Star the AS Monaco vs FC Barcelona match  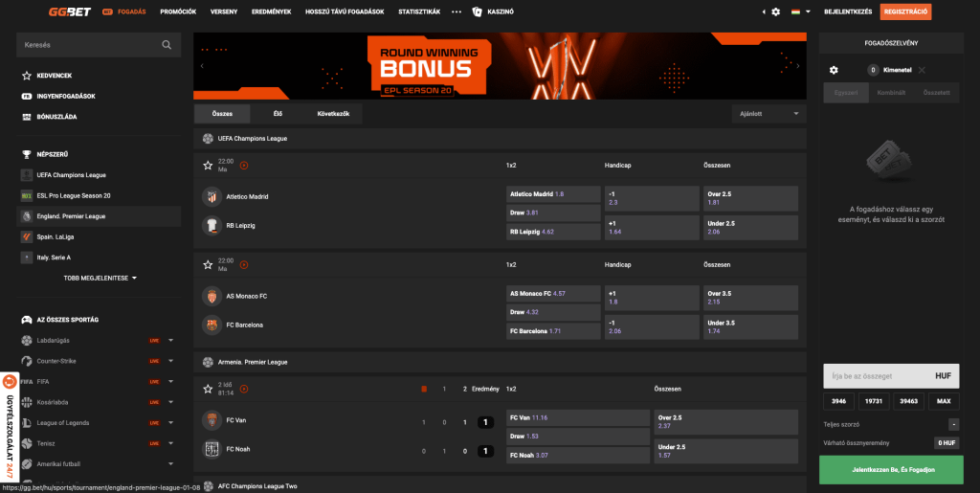pyautogui.click(x=208, y=264)
